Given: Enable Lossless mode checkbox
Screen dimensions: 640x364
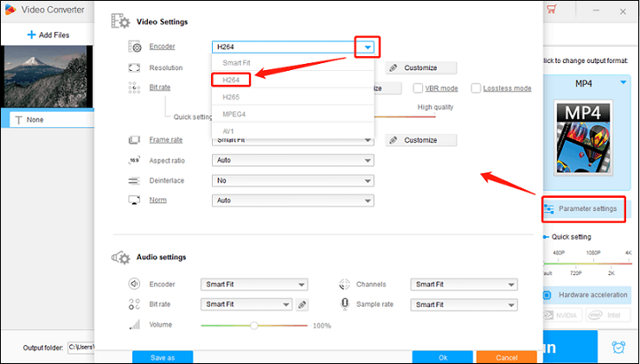Looking at the screenshot, I should [476, 88].
